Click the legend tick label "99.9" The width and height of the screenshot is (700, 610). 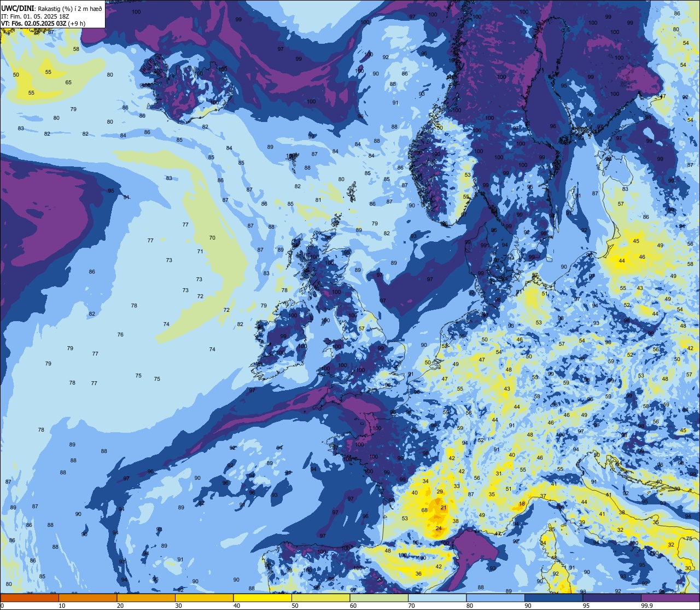[647, 606]
